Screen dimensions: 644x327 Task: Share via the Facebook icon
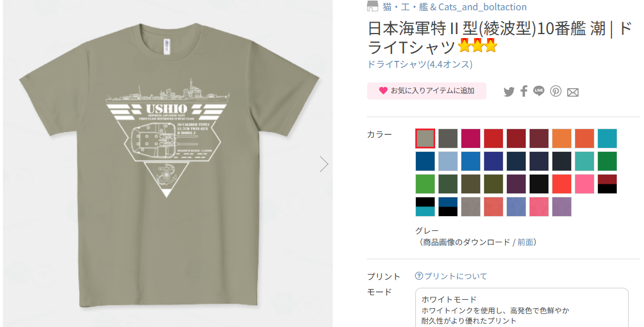523,91
